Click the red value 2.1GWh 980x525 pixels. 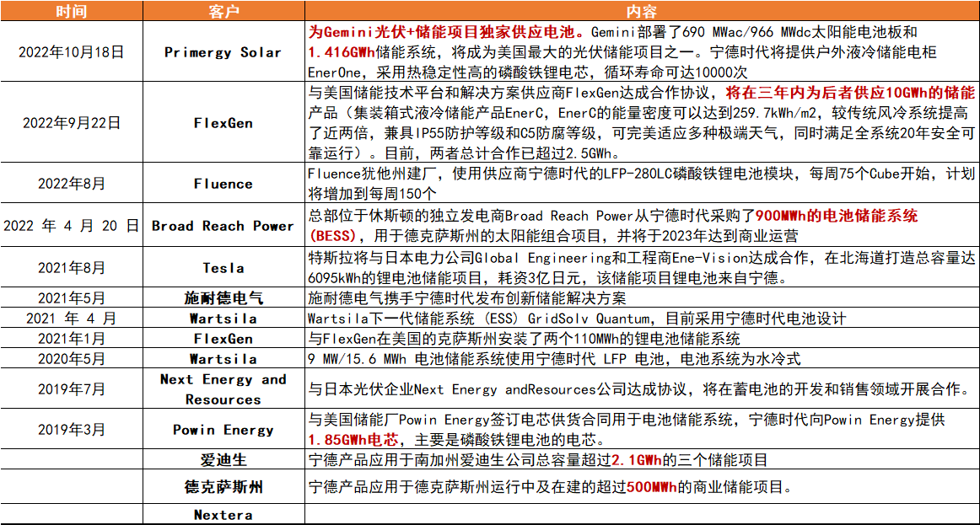636,460
